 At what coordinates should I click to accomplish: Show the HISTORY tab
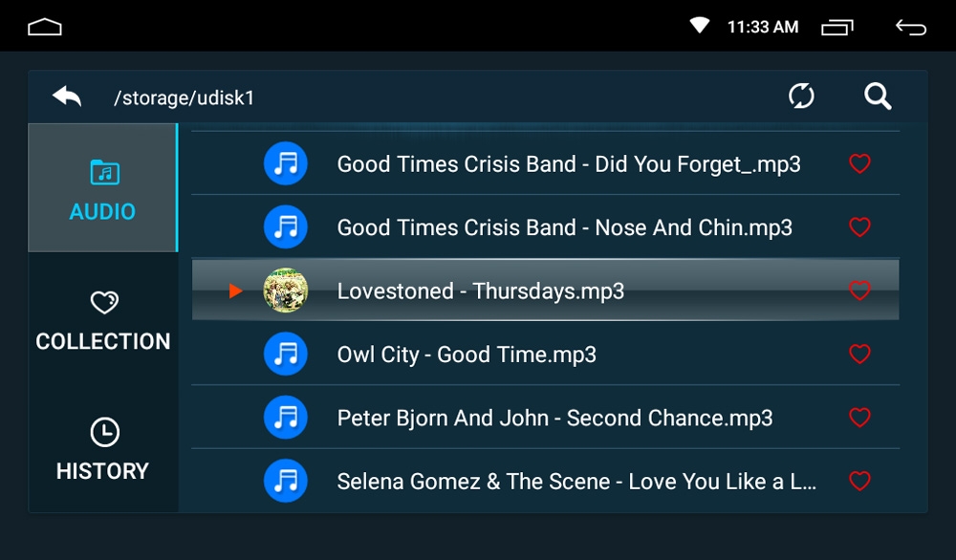tap(102, 449)
